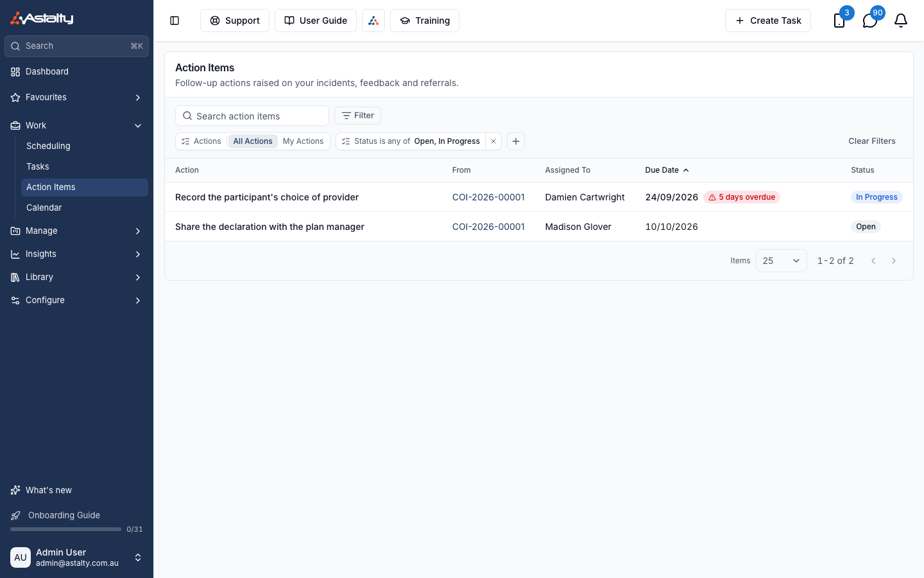This screenshot has width=924, height=578.
Task: Collapse the Work section
Action: click(77, 126)
